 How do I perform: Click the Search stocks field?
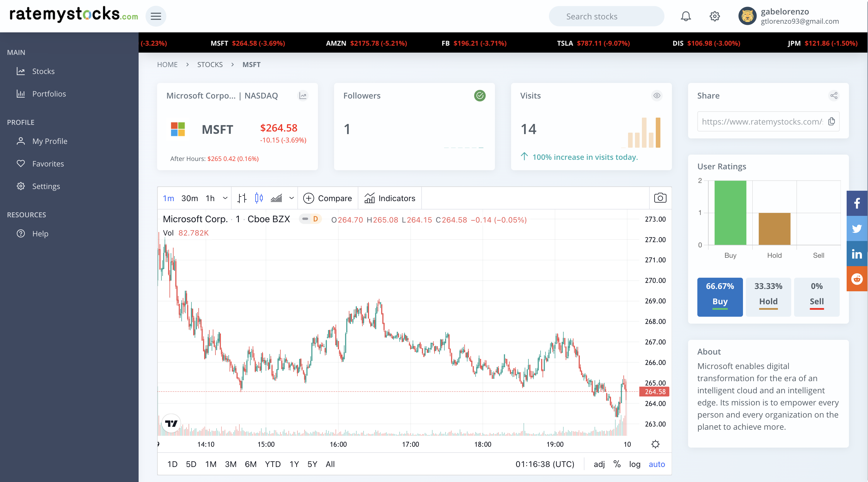point(606,16)
